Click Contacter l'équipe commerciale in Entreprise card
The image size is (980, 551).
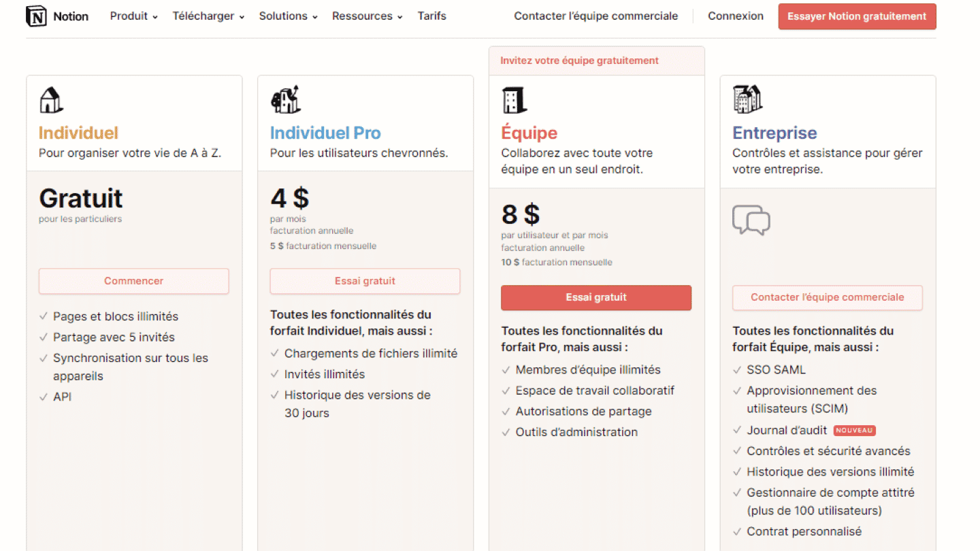tap(828, 297)
